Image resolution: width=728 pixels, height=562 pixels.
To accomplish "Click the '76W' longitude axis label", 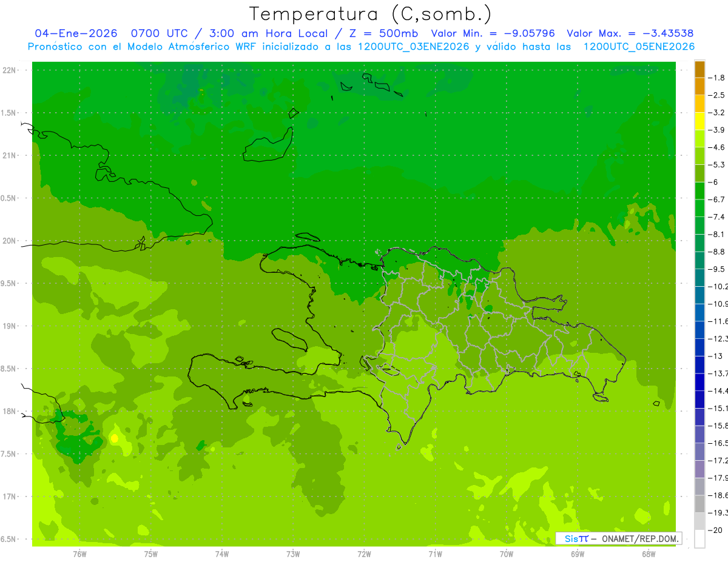I will click(79, 554).
